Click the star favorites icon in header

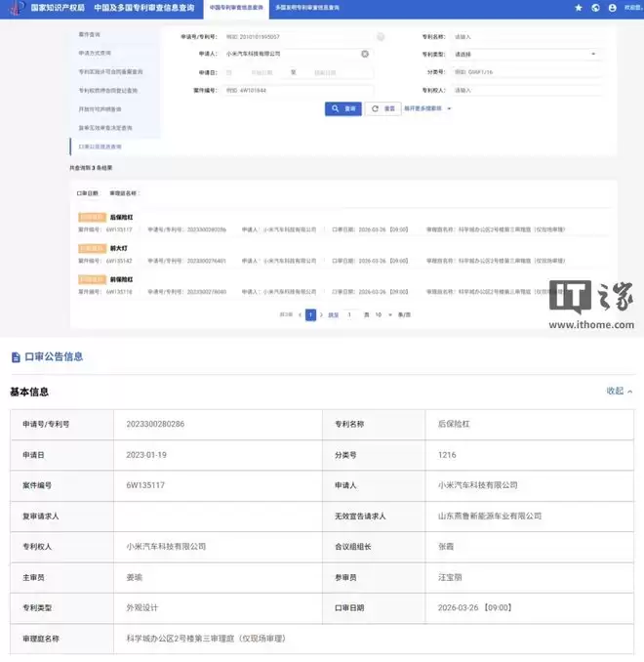(579, 7)
